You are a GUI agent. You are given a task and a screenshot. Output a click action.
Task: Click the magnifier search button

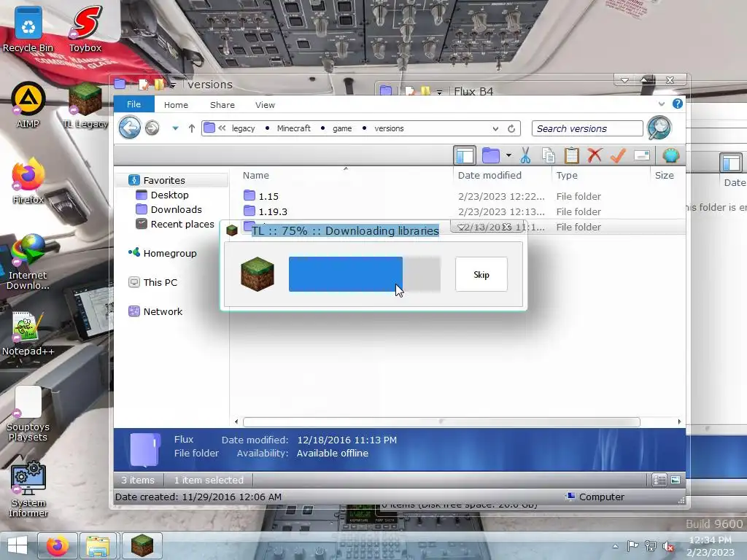[659, 128]
